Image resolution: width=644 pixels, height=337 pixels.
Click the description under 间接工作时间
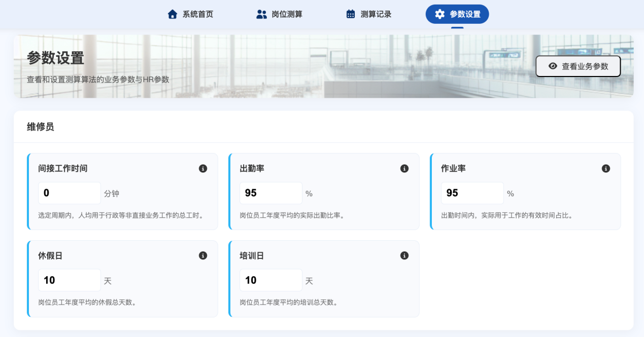(x=121, y=215)
